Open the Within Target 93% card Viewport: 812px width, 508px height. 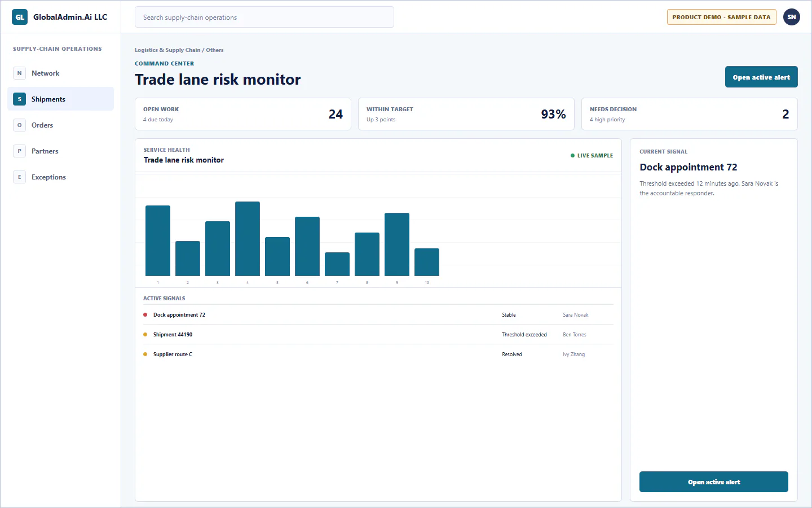click(466, 114)
